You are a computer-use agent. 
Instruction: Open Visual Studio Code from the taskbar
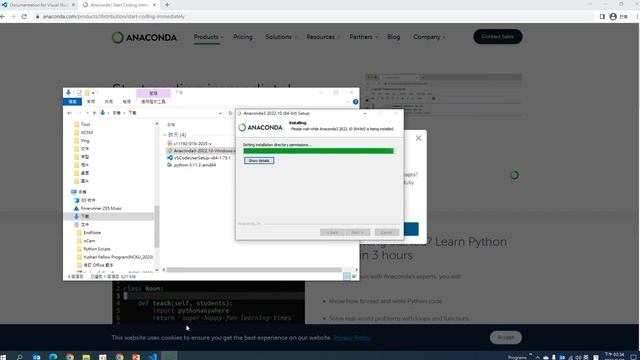tap(153, 357)
